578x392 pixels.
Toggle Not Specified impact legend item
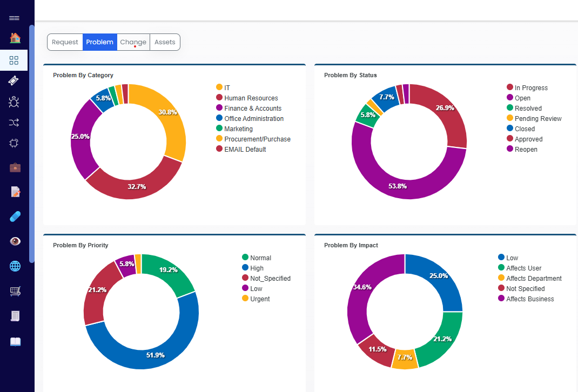521,289
